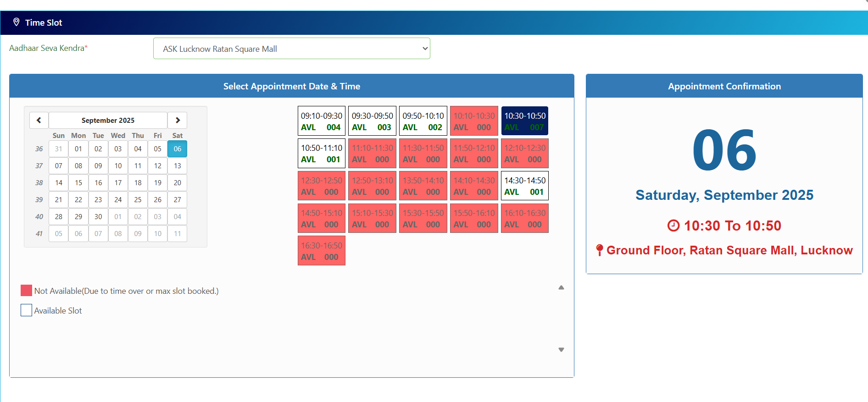
Task: Pick the 10:50-11:10 time slot
Action: 322,154
